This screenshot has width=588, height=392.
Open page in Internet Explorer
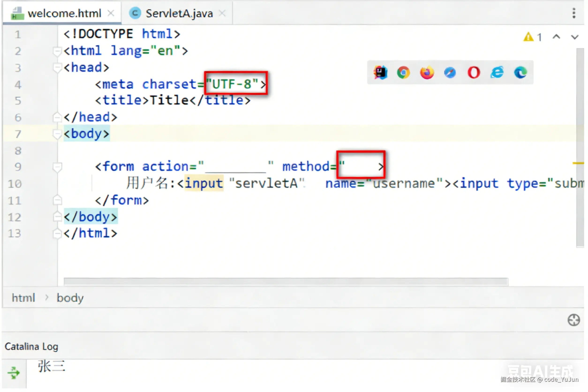click(497, 73)
